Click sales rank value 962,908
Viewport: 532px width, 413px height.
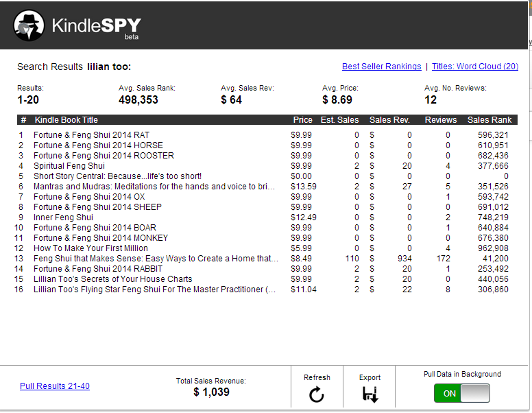point(493,248)
